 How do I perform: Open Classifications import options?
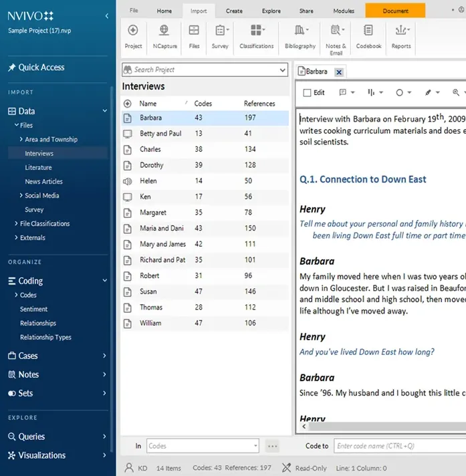pyautogui.click(x=257, y=30)
